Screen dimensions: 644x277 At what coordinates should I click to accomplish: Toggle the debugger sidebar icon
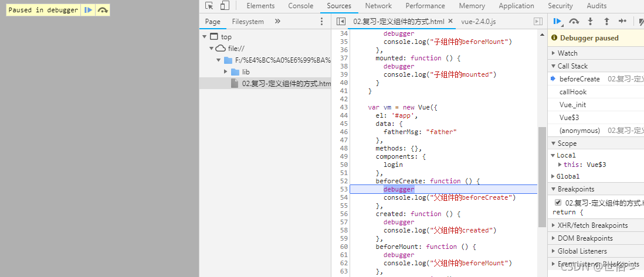point(538,21)
